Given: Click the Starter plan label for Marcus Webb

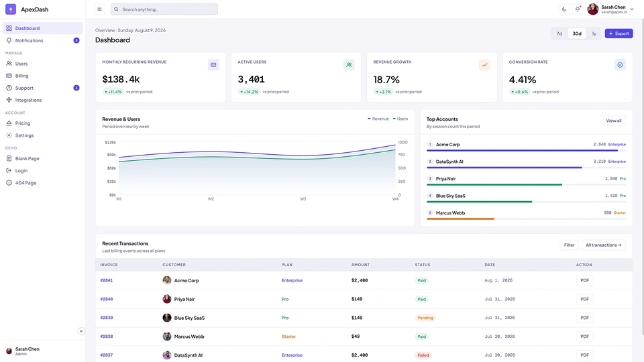Looking at the screenshot, I should coord(288,336).
